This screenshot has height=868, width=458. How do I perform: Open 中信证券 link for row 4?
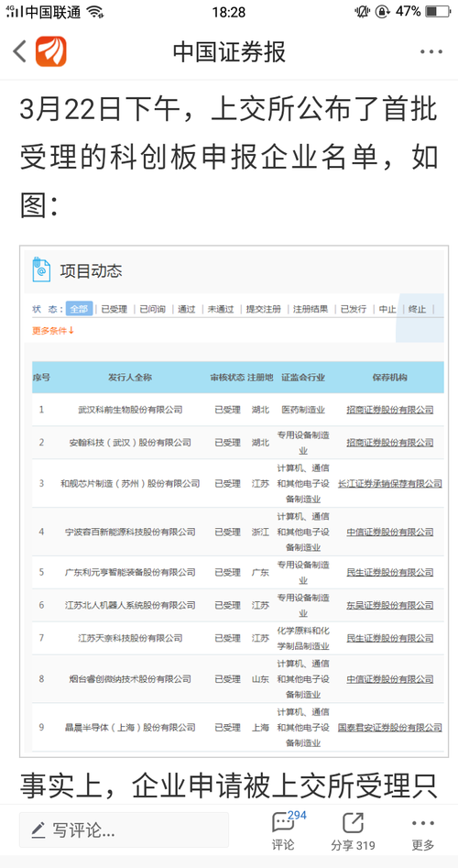click(x=390, y=532)
